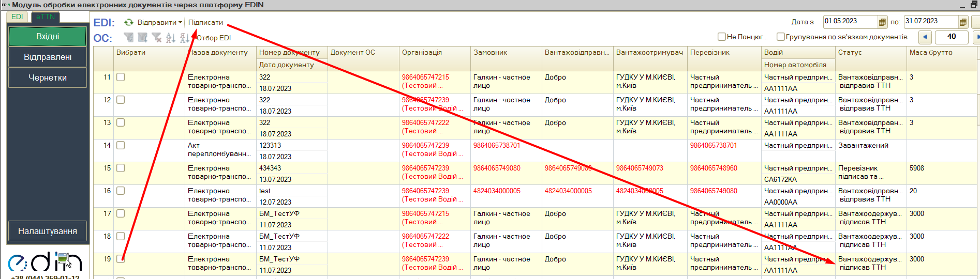Switch to the EDI tab
The width and height of the screenshot is (980, 279).
point(18,17)
